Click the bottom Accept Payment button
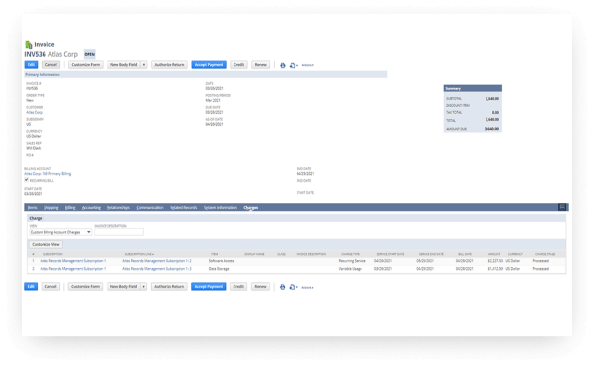Viewport: 594px width, 367px height. pos(208,287)
